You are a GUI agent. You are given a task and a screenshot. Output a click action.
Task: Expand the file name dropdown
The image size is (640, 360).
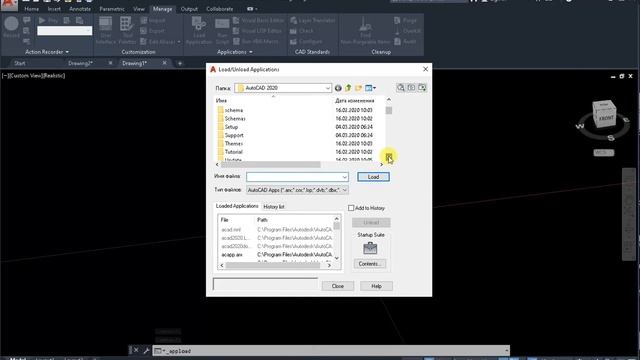[x=344, y=177]
